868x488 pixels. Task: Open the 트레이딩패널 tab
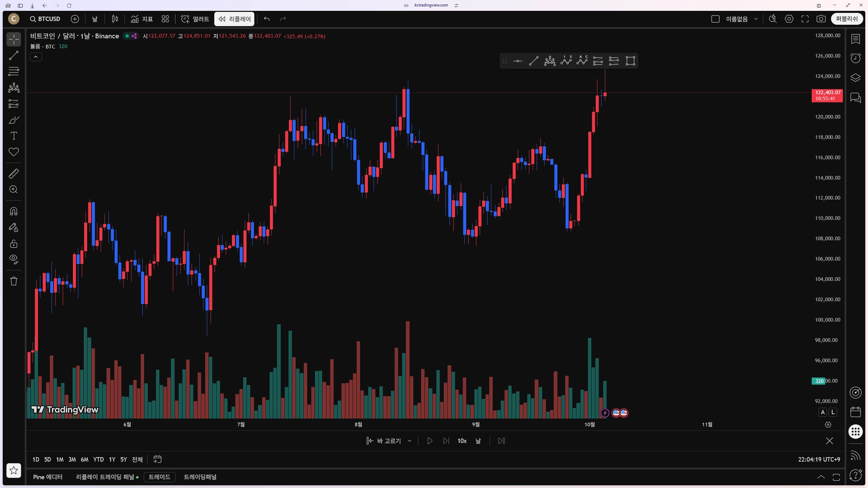coord(200,477)
